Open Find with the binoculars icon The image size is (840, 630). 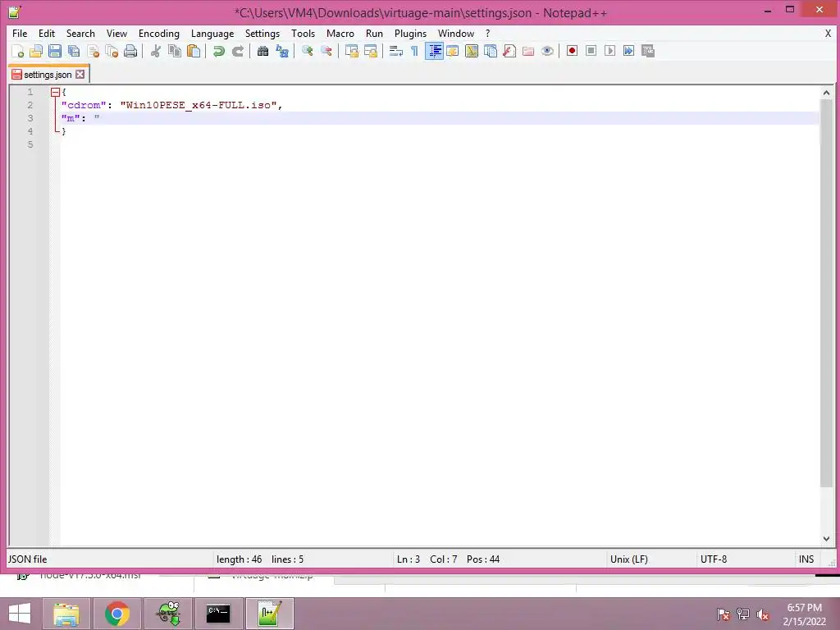point(262,52)
